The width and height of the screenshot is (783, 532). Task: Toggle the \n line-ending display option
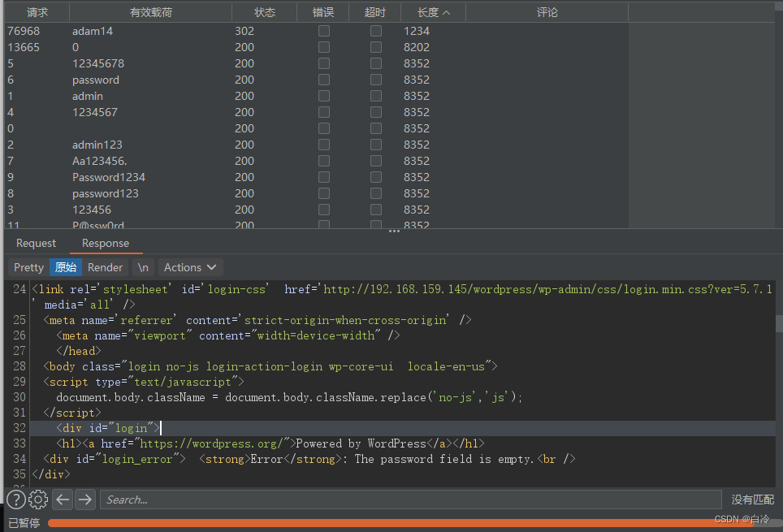(x=142, y=267)
